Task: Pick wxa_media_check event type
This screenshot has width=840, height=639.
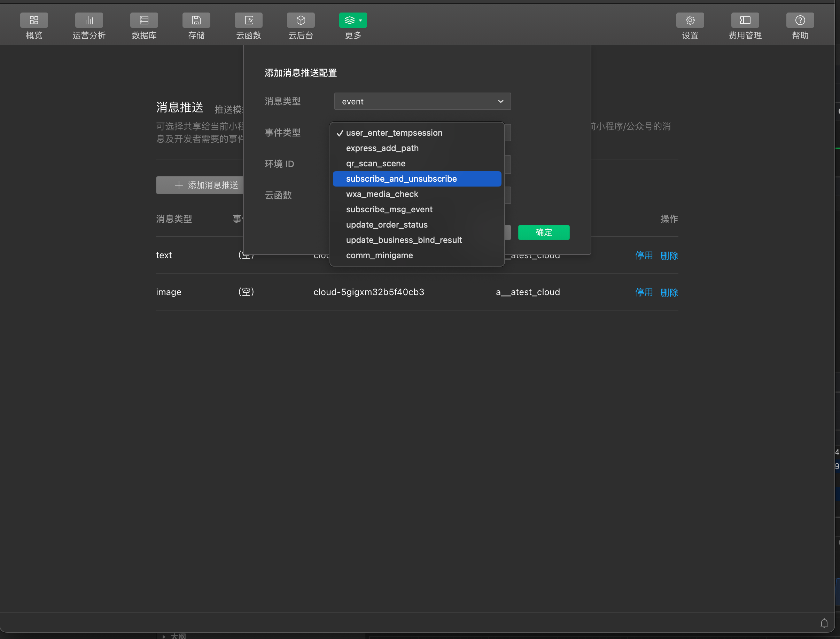Action: (x=382, y=194)
